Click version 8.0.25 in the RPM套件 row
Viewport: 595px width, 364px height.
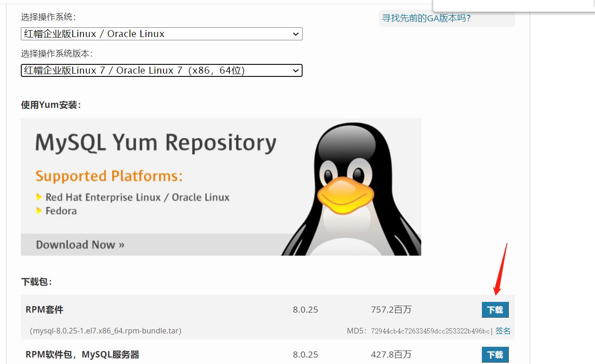tap(305, 310)
